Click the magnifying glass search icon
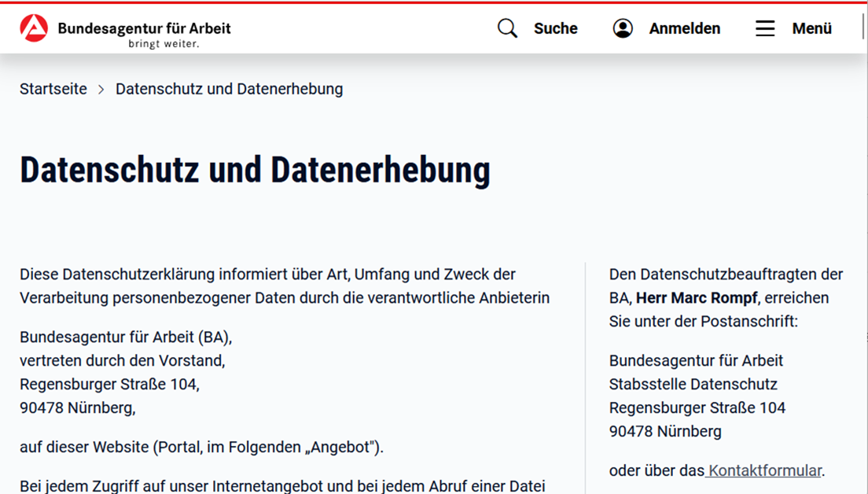 coord(507,28)
